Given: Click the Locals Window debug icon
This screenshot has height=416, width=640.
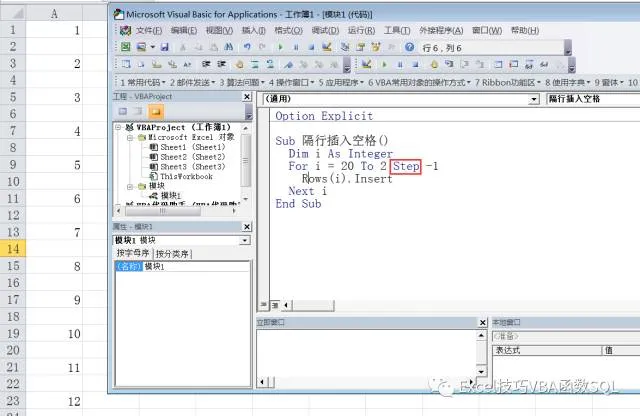Looking at the screenshot, I should point(498,64).
